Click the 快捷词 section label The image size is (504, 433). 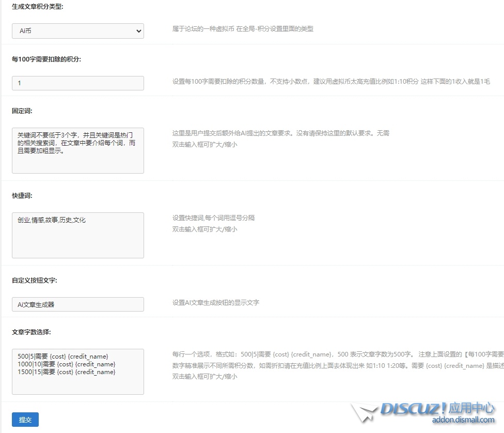point(22,195)
